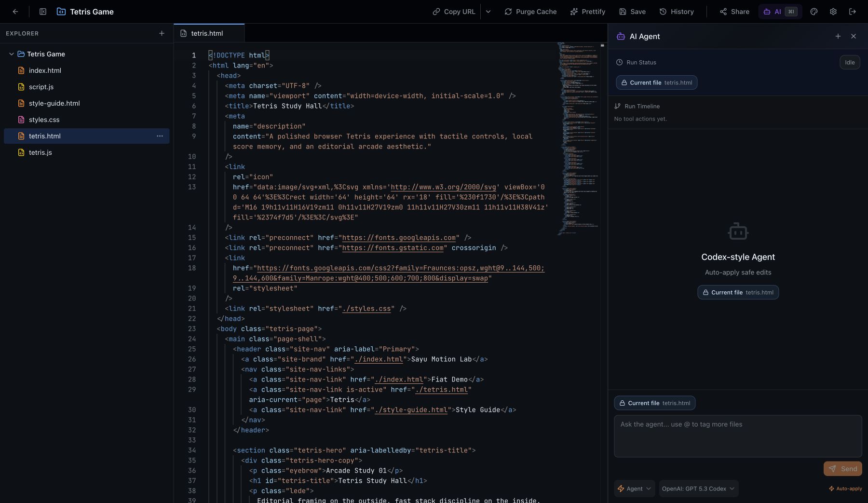868x503 pixels.
Task: Click the code minimap
Action: [578, 139]
